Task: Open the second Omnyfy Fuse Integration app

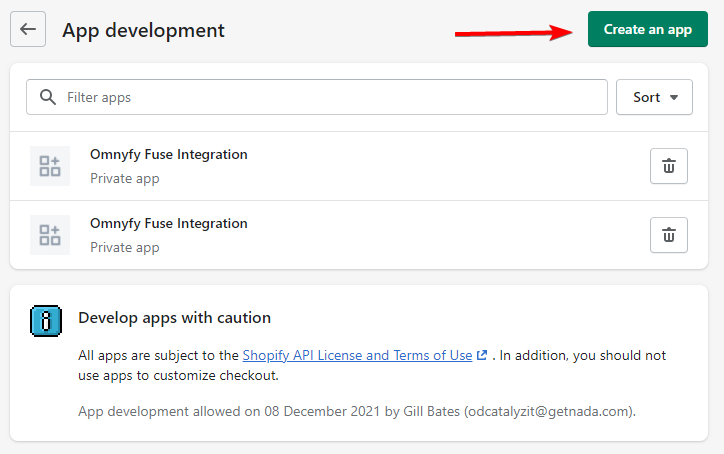Action: pos(169,224)
